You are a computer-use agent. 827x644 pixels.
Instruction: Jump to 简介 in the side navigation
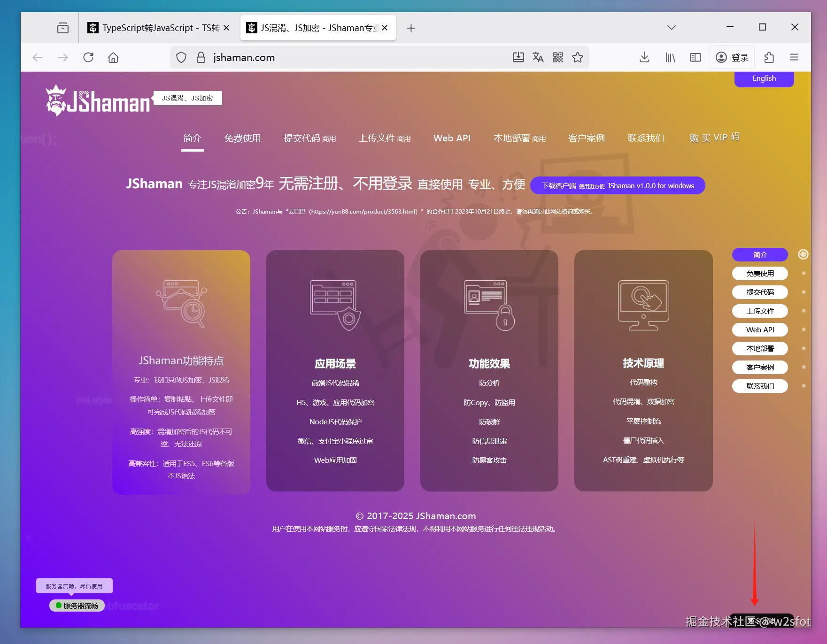pyautogui.click(x=760, y=254)
